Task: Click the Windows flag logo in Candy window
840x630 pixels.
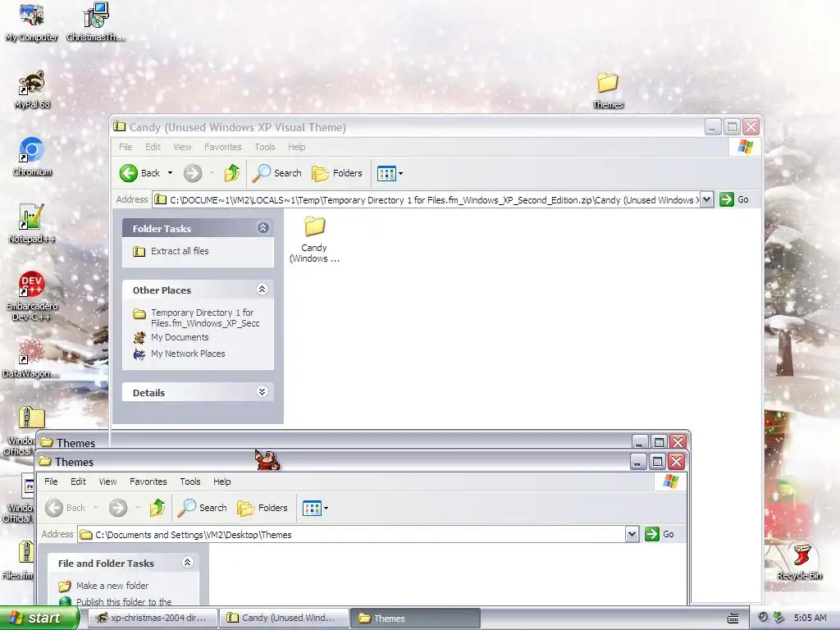Action: click(745, 147)
